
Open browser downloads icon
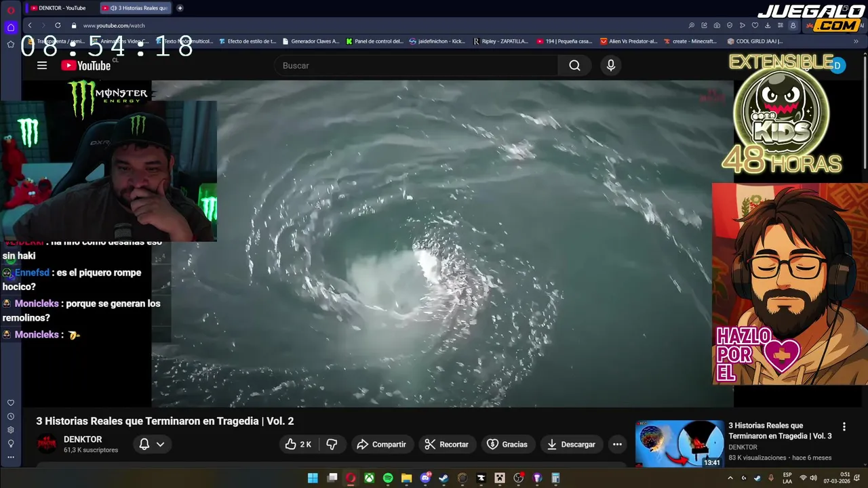(x=768, y=25)
